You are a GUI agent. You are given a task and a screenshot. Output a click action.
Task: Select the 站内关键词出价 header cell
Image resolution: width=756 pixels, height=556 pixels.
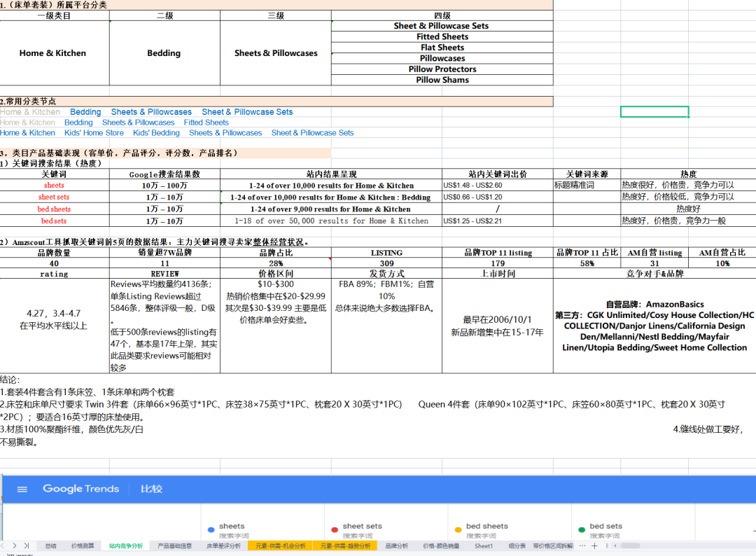(498, 174)
